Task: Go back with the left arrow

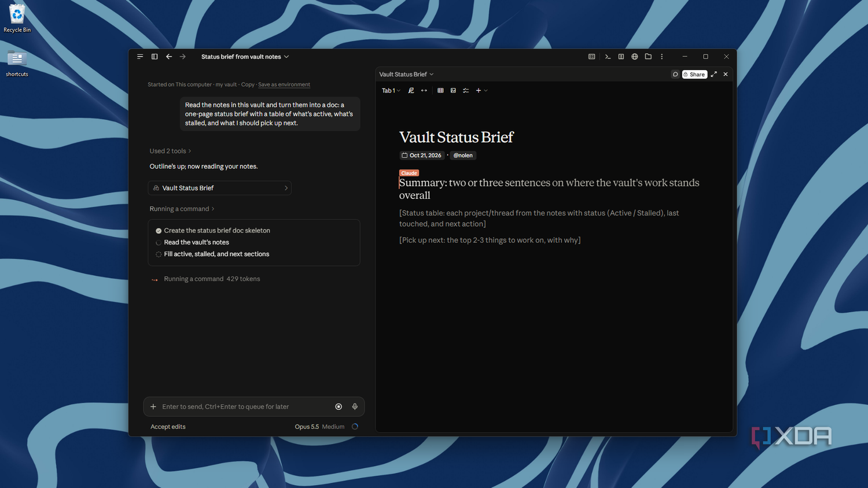Action: pos(169,57)
